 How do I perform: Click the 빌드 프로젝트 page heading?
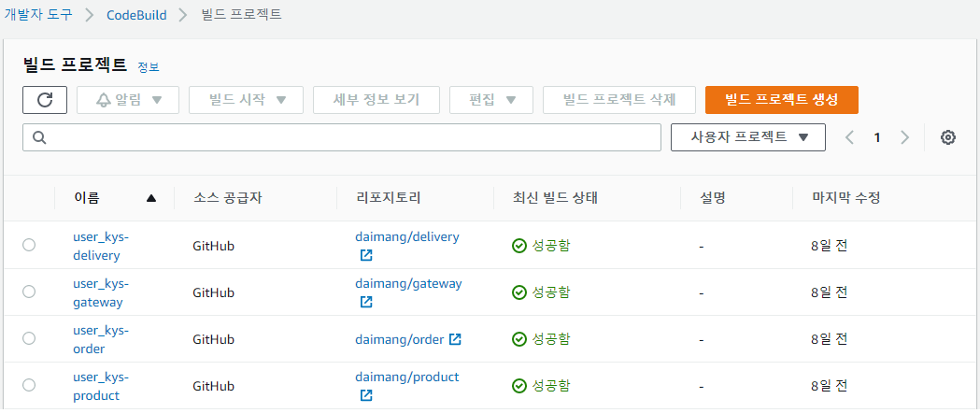[75, 65]
